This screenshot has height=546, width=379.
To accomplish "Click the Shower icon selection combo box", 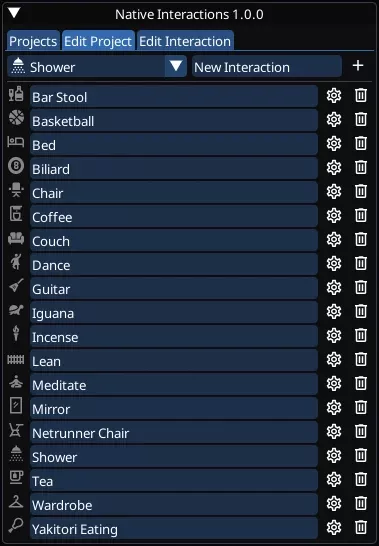I will (x=97, y=66).
